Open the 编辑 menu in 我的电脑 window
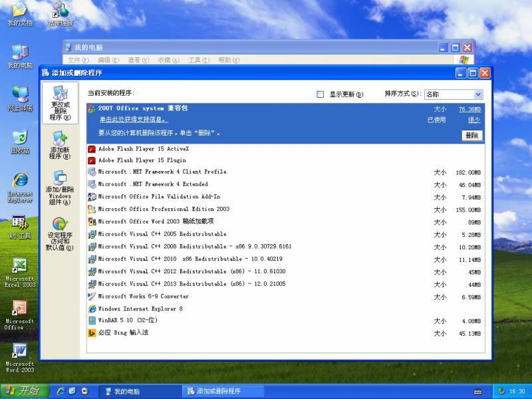The height and width of the screenshot is (399, 532). coord(108,60)
